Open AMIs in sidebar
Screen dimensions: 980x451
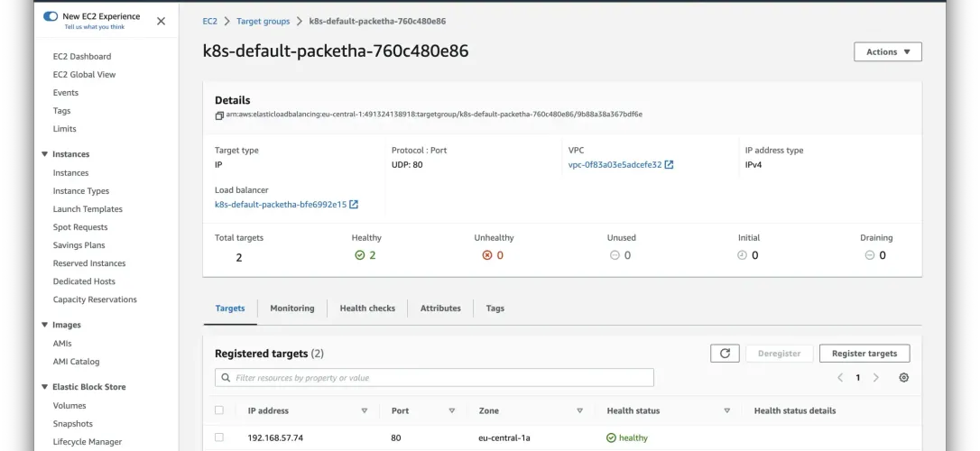point(62,344)
